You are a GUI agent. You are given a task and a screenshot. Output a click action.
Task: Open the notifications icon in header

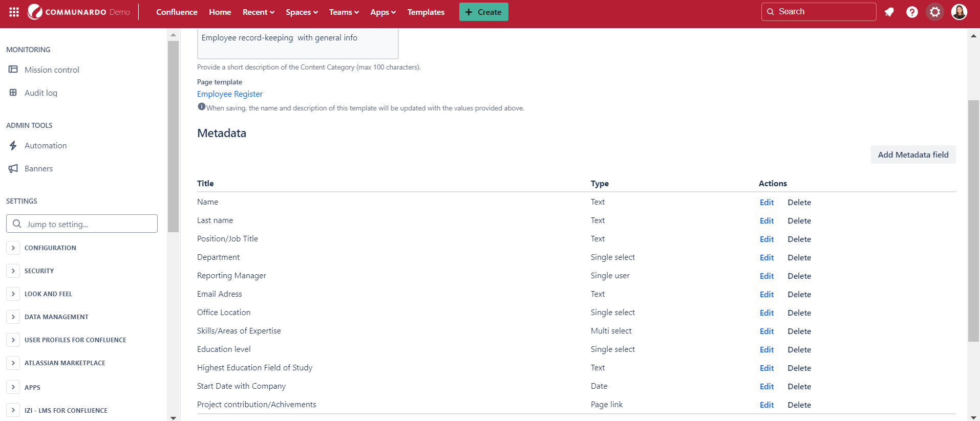coord(889,12)
